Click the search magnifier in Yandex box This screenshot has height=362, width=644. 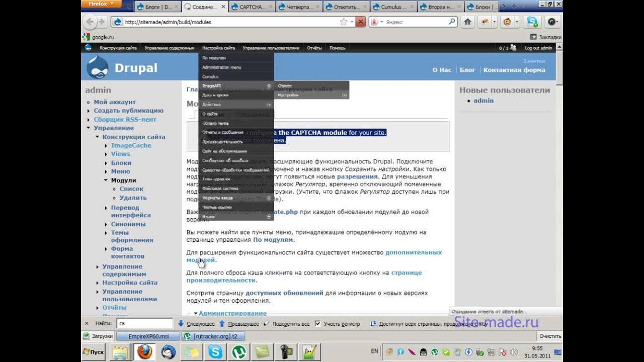click(x=451, y=22)
